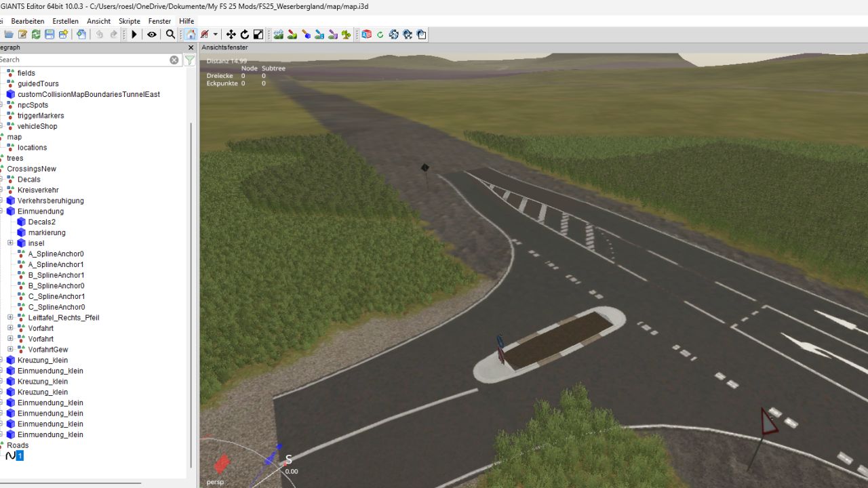Close the scenegraph panel
Image resolution: width=868 pixels, height=488 pixels.
coord(191,47)
